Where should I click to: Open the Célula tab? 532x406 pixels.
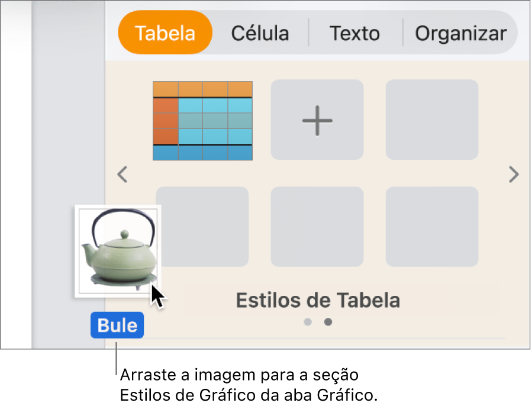coord(260,33)
